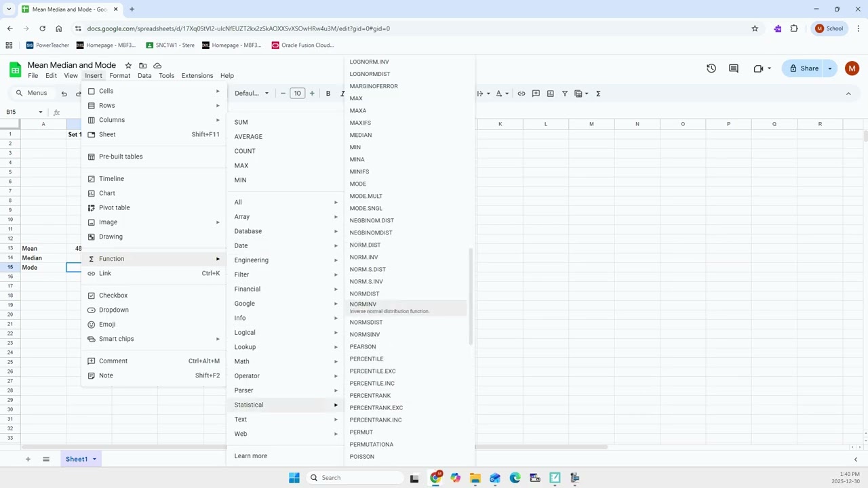The width and height of the screenshot is (868, 488).
Task: Open the font family dropdown
Action: tap(252, 94)
